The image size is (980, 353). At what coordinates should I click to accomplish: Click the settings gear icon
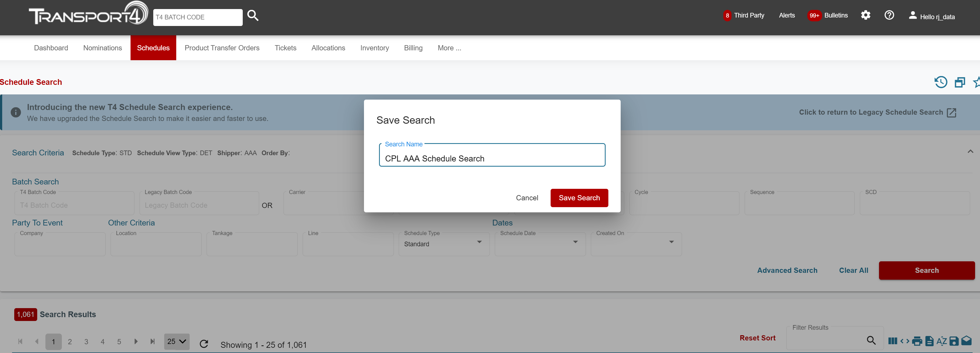[866, 15]
